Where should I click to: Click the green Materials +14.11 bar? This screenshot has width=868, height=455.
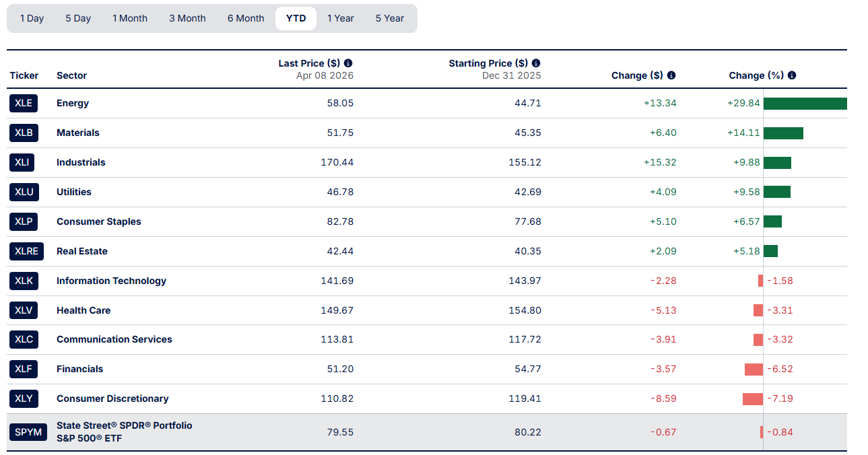coord(783,133)
